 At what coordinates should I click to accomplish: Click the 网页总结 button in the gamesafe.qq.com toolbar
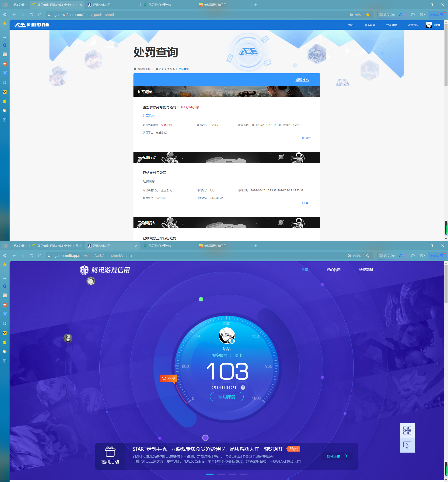[x=387, y=14]
